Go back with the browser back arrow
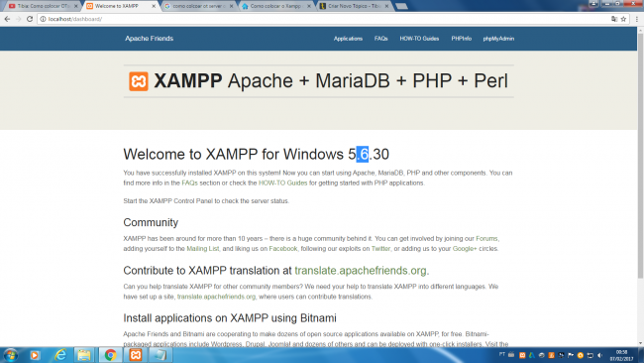This screenshot has width=644, height=363. coord(7,19)
